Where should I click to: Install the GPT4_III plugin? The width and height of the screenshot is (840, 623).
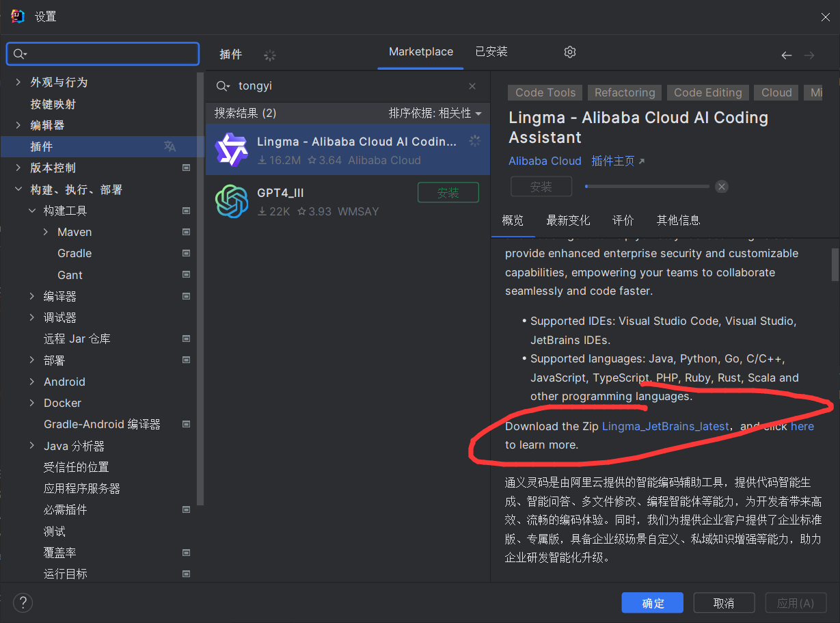448,193
